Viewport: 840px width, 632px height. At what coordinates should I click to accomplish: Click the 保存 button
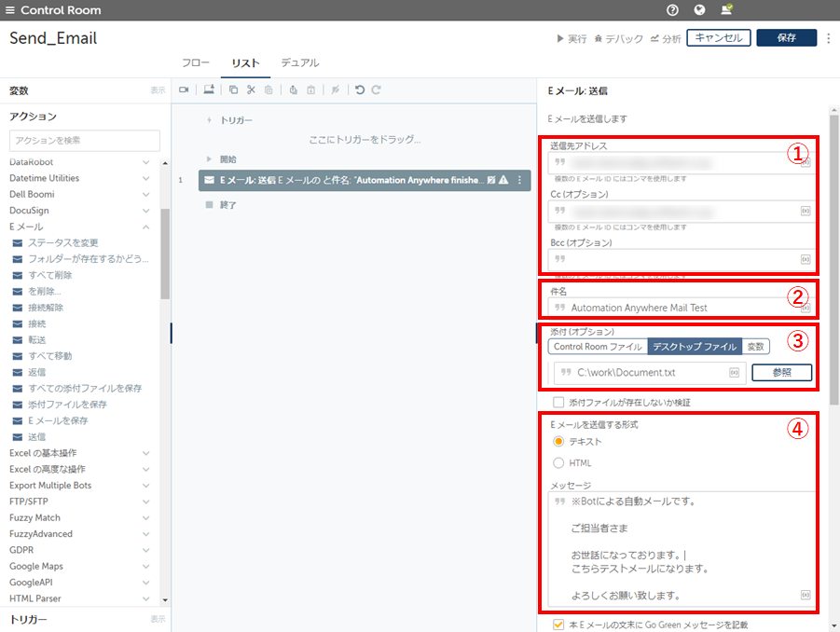pos(787,38)
